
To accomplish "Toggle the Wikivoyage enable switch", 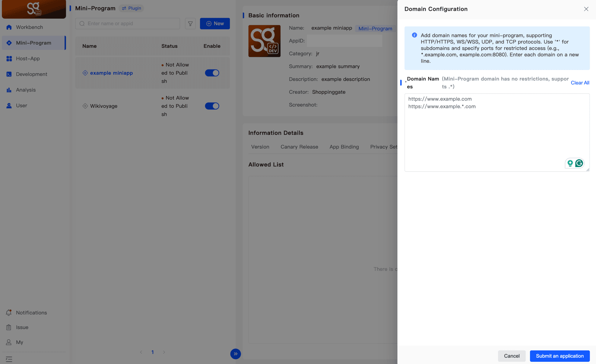I will (212, 106).
